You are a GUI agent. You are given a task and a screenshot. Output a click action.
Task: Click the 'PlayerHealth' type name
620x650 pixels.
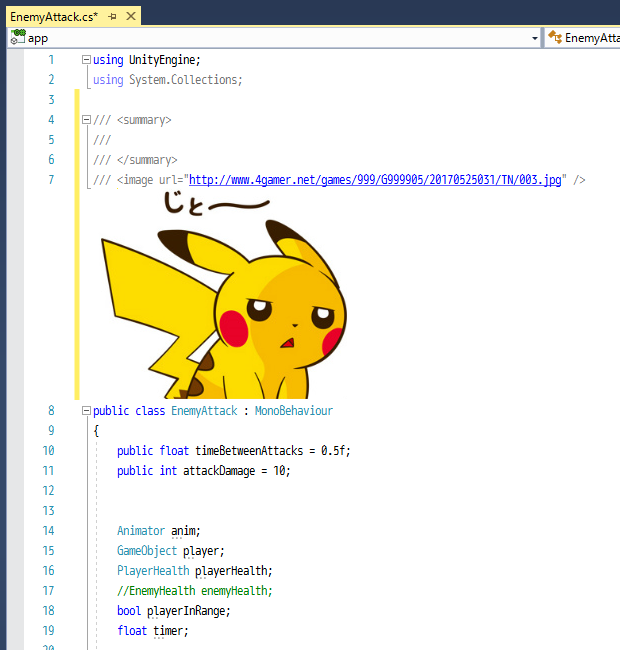(153, 571)
